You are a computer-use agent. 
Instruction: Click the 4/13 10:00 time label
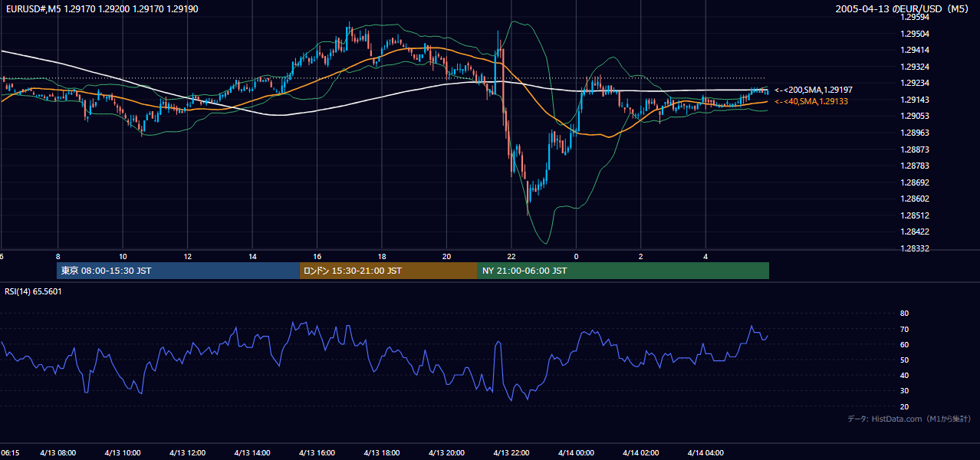123,453
